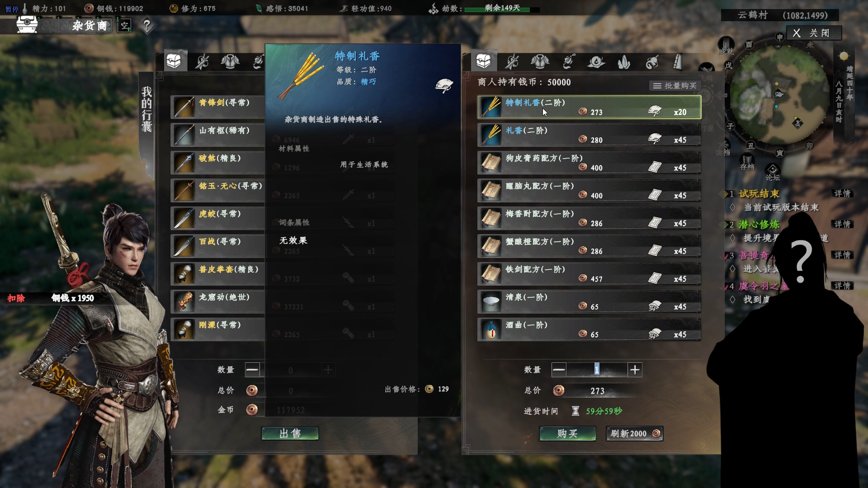Screen dimensions: 868x488
Task: Select the player inventory armor tab icon
Action: coord(230,61)
